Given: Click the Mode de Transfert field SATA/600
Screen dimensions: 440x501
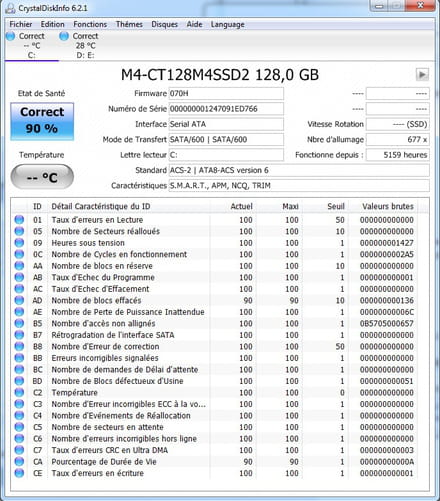Looking at the screenshot, I should pos(226,139).
